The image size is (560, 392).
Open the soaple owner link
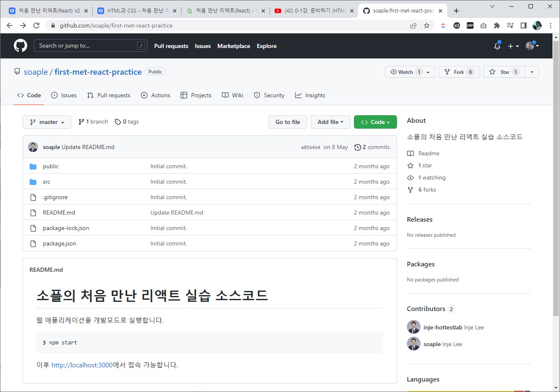click(x=36, y=72)
